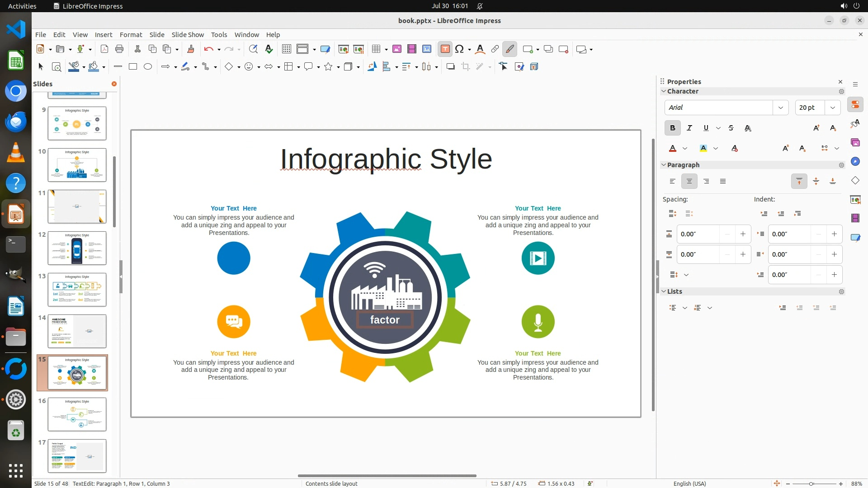Select the Rectangle drawing tool

tap(133, 67)
